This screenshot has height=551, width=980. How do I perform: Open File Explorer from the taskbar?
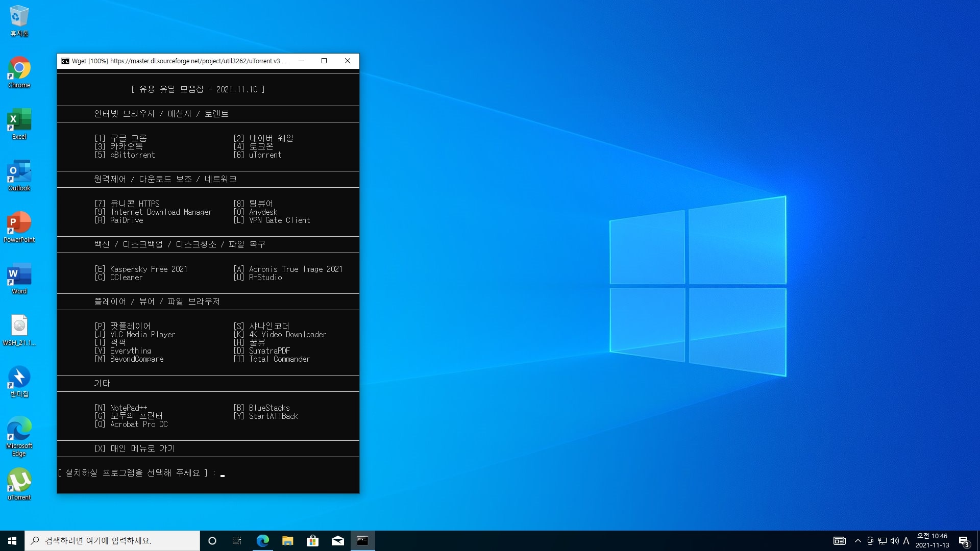pos(287,541)
